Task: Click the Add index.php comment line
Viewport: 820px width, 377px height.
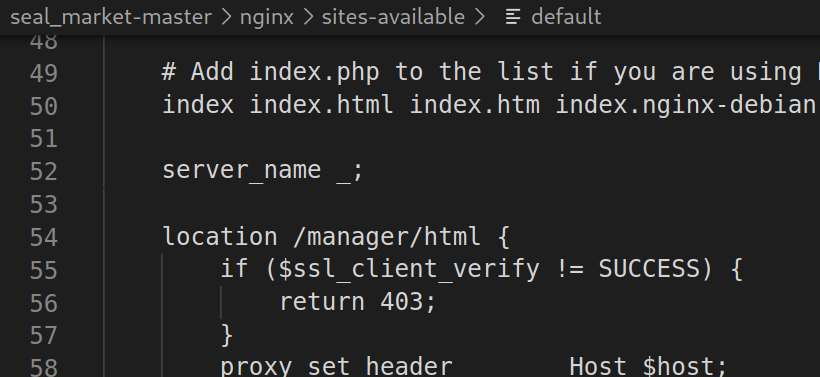Action: pyautogui.click(x=491, y=72)
